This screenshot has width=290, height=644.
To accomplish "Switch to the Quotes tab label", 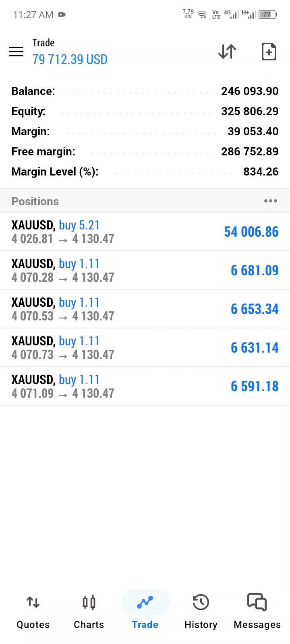I will pyautogui.click(x=33, y=625).
